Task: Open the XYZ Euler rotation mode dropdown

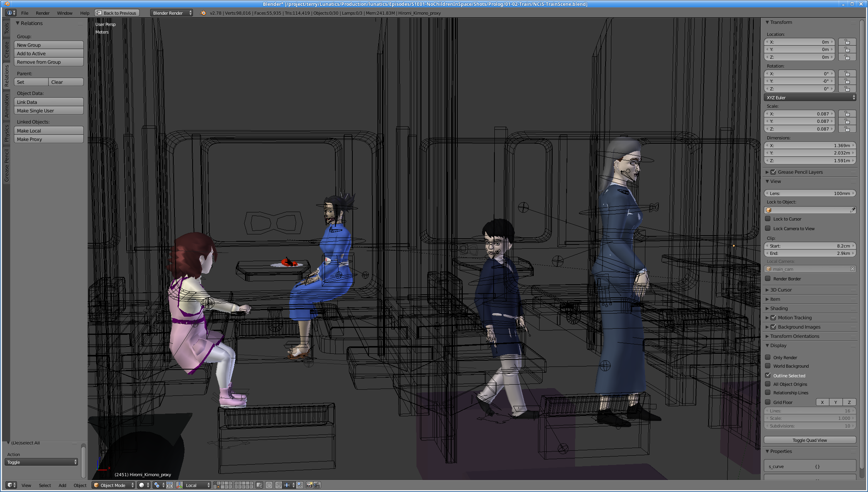Action: [x=810, y=98]
